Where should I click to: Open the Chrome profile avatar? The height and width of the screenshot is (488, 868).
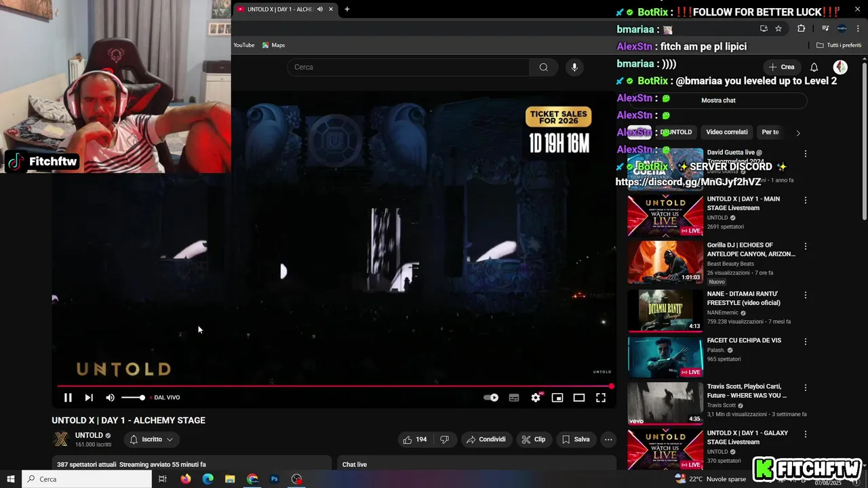[x=842, y=28]
